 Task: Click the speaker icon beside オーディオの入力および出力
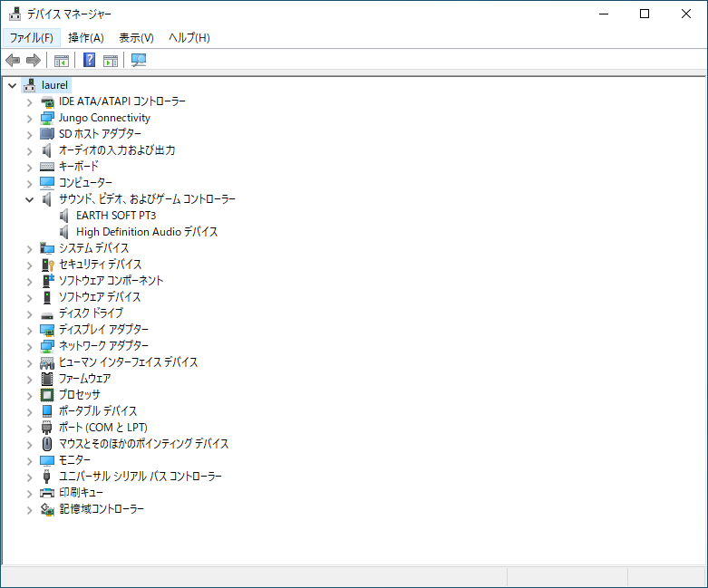point(46,149)
